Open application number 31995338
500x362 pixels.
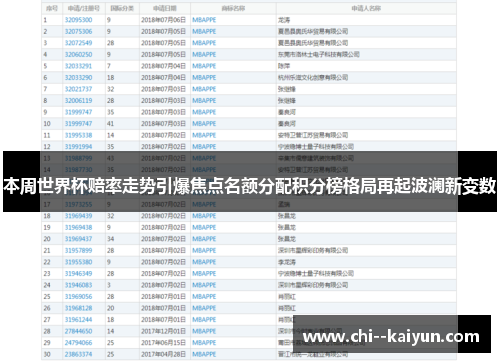(78, 135)
